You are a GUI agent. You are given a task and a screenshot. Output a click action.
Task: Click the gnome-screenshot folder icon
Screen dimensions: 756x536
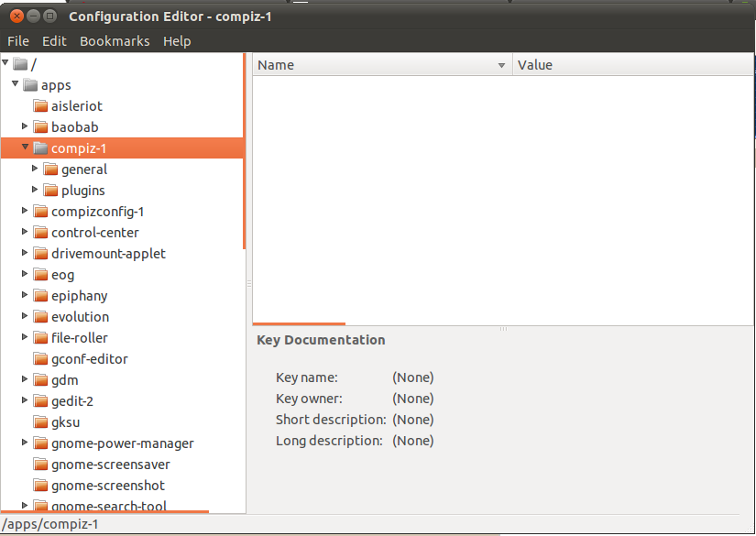point(40,486)
